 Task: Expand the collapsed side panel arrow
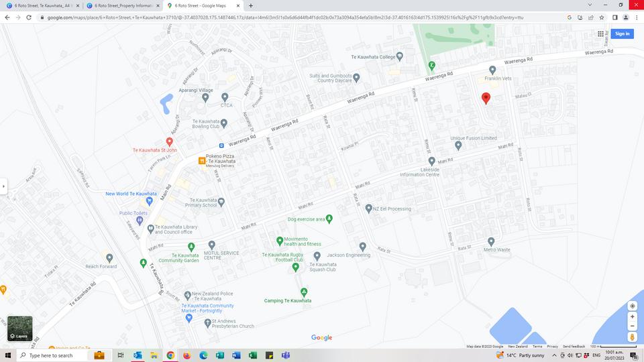click(4, 186)
